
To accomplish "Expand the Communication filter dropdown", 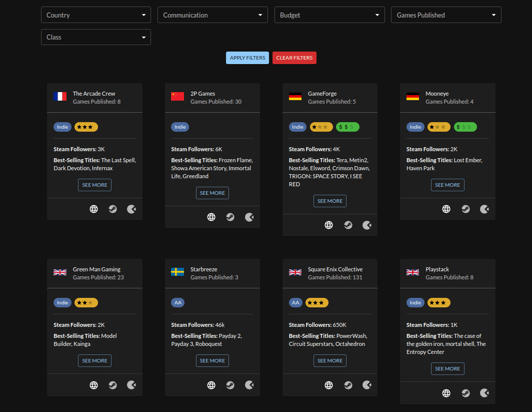I will click(212, 15).
